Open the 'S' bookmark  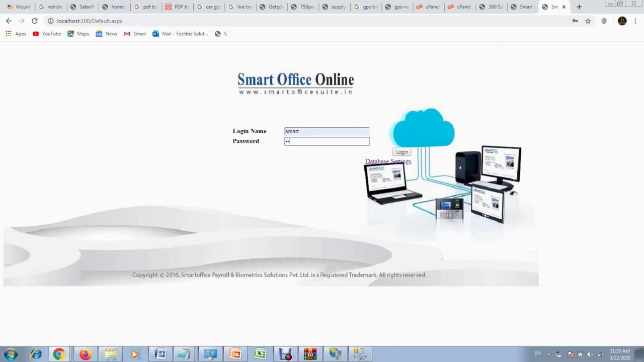tap(220, 34)
